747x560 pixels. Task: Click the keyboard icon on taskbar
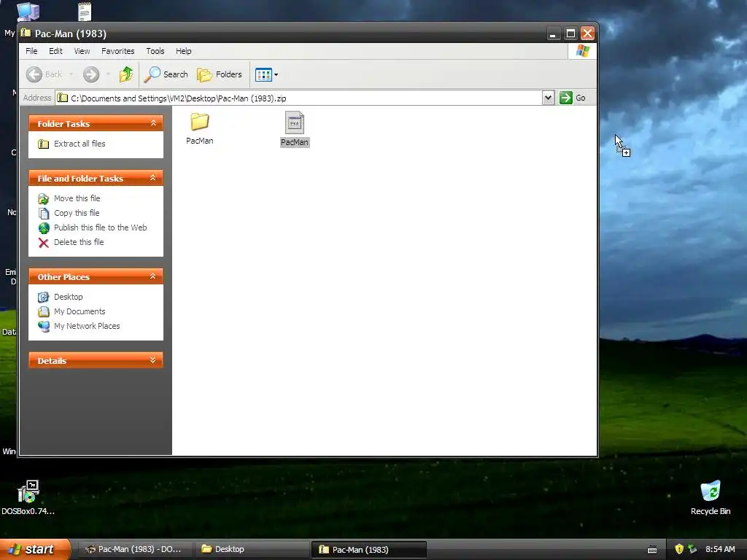pos(652,550)
